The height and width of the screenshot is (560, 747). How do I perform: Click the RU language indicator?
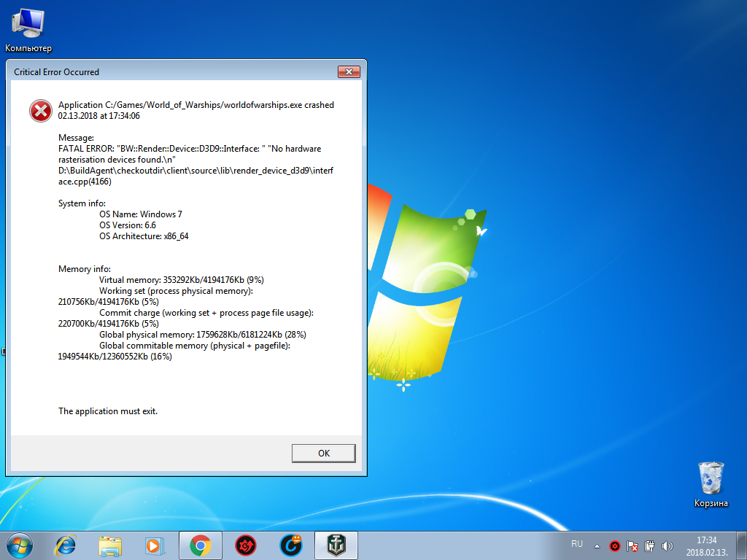pos(577,544)
